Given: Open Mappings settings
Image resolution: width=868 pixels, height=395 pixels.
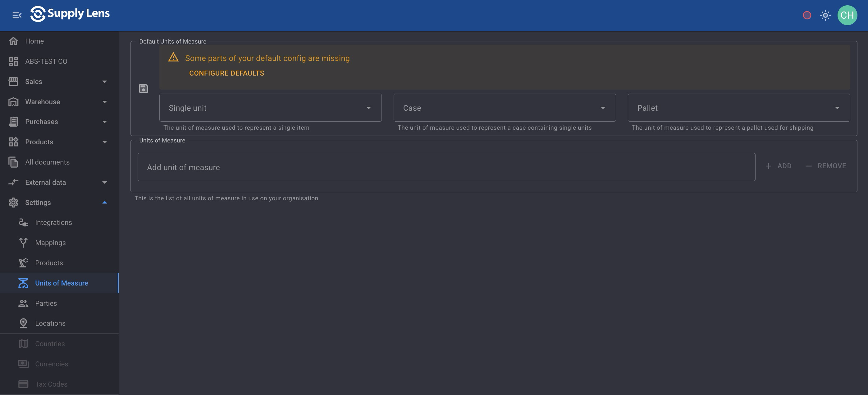Looking at the screenshot, I should (59, 243).
